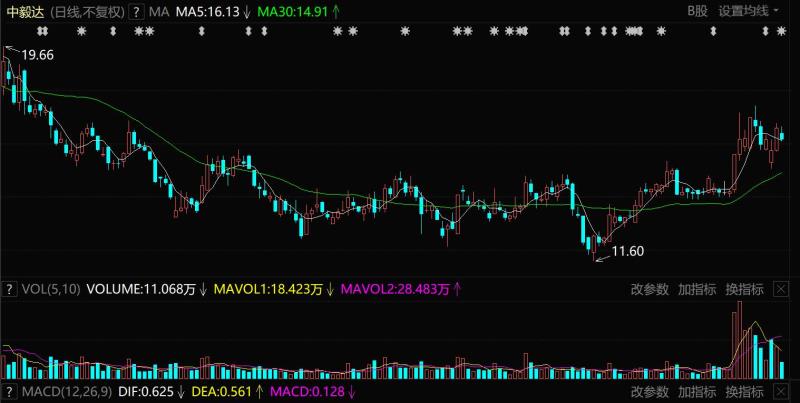800x403 pixels.
Task: Click the B股 button
Action: point(697,11)
